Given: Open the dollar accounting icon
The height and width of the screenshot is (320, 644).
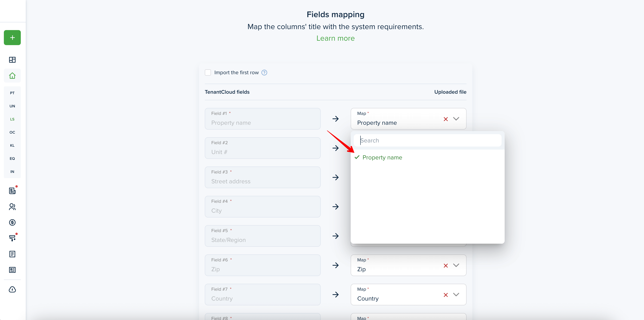Looking at the screenshot, I should click(x=12, y=222).
